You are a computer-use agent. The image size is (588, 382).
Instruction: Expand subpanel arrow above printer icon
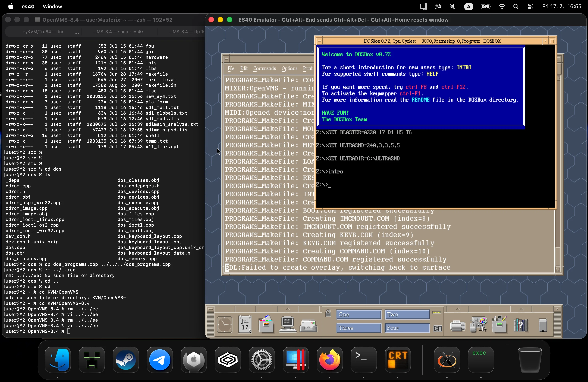click(458, 309)
